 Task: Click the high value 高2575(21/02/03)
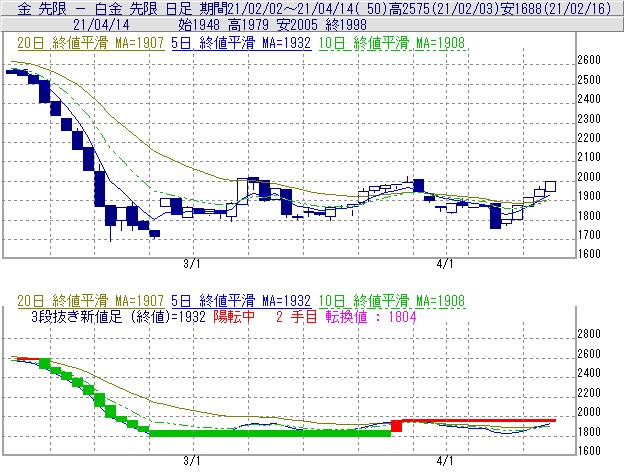click(444, 8)
